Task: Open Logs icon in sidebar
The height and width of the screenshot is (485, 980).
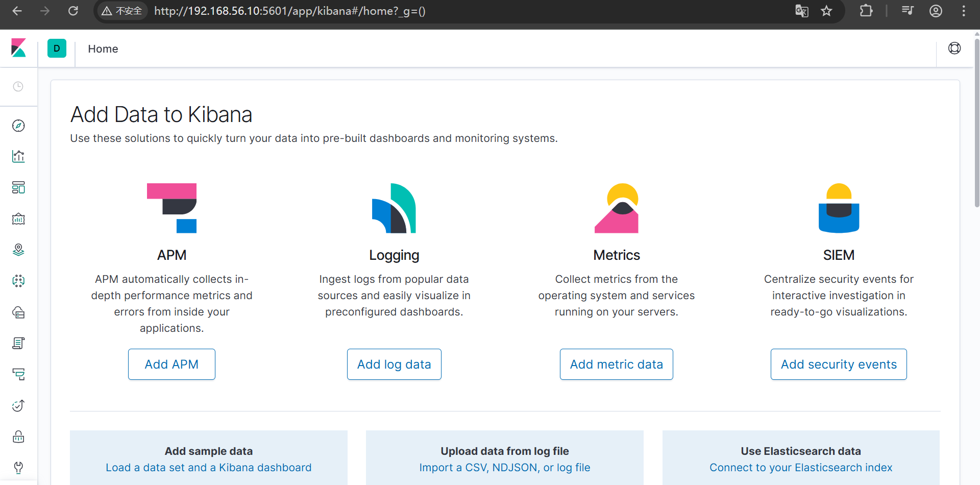Action: click(18, 344)
